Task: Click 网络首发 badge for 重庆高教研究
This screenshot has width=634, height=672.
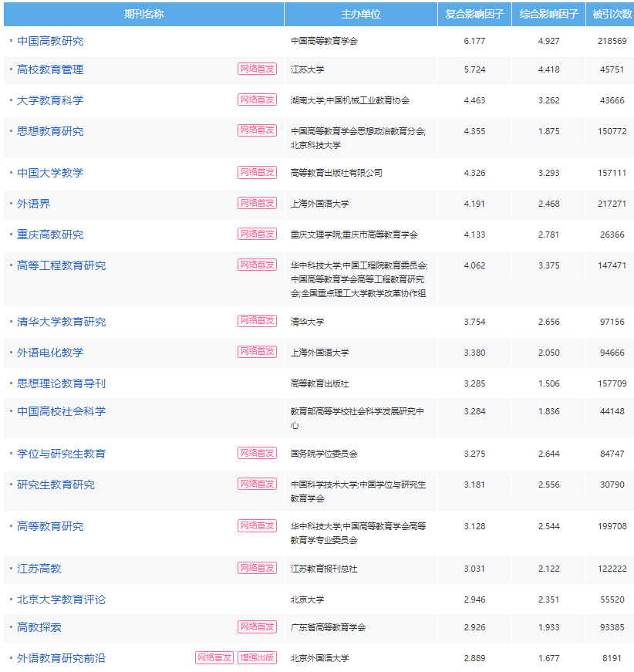Action: [257, 234]
